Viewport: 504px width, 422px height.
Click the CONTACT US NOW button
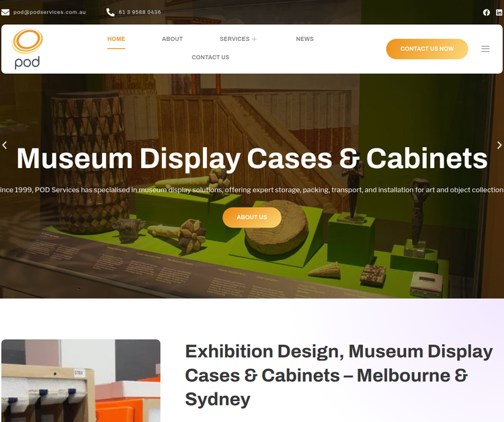[x=427, y=49]
